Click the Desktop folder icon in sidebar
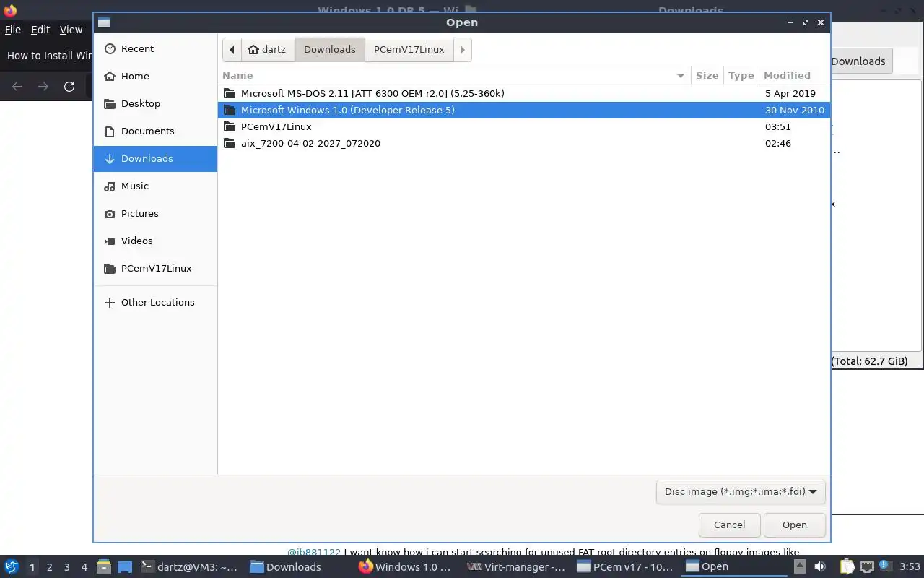The width and height of the screenshot is (924, 578). pos(110,103)
